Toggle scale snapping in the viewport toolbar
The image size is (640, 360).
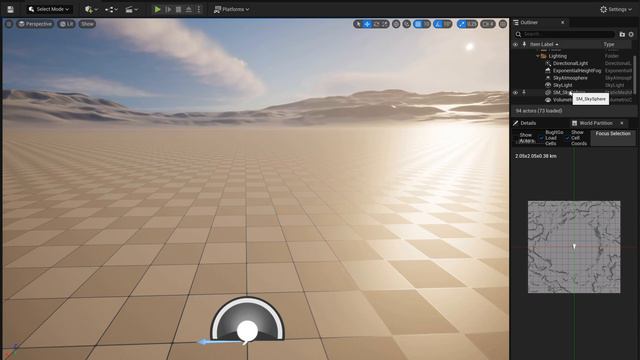point(462,24)
